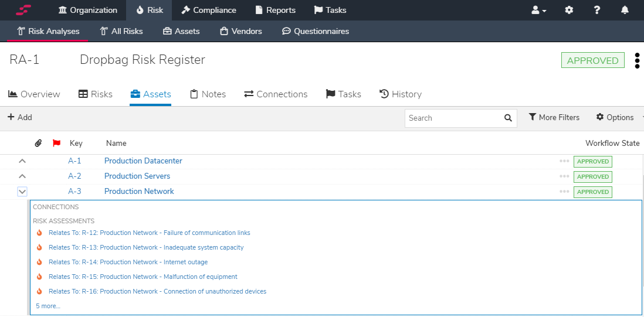
Task: Click the paperclip attachment column header
Action: click(38, 143)
